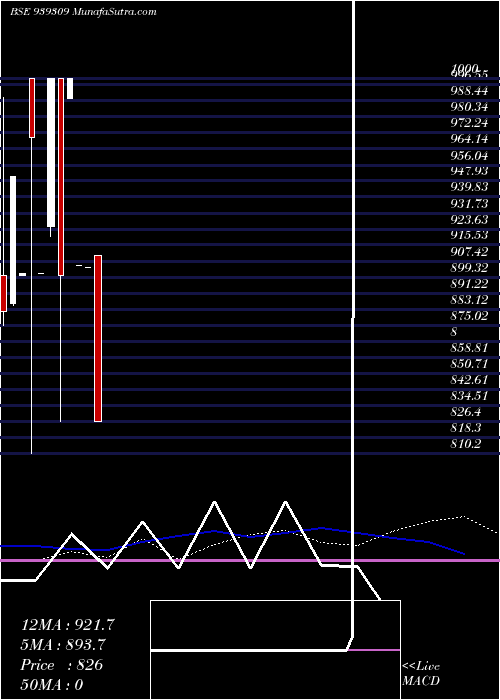Pick the 956.04 price level label
This screenshot has width=500, height=700.
pyautogui.click(x=469, y=156)
